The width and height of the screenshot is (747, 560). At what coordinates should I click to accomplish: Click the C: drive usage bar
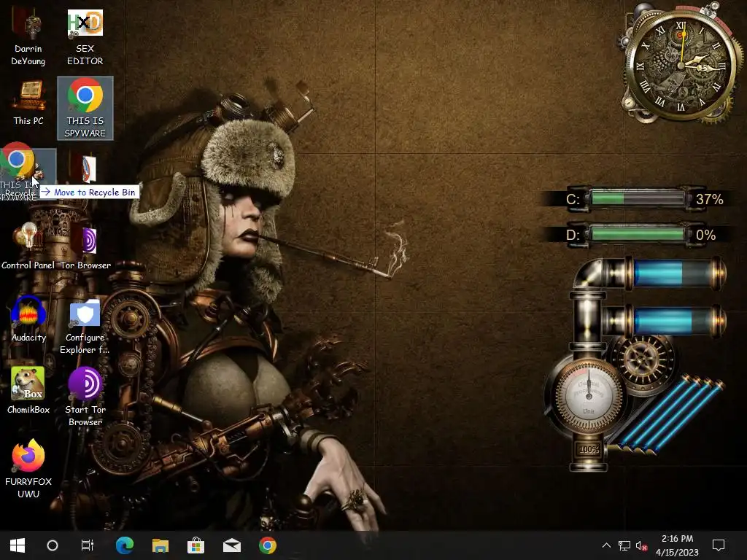[x=638, y=198]
